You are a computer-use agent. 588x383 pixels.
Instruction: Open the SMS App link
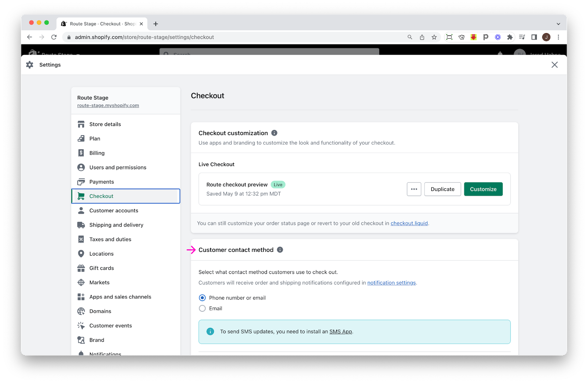tap(341, 332)
